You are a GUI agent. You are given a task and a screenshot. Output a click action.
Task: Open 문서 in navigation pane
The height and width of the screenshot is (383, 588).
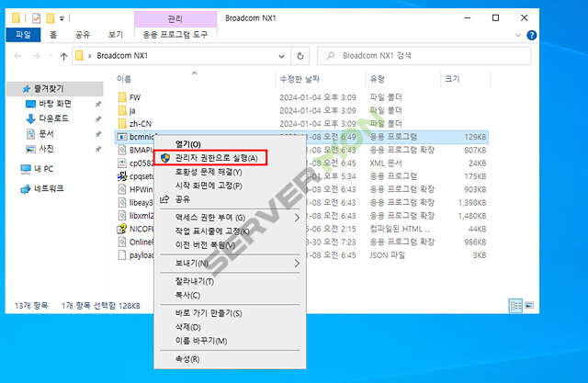tap(46, 133)
